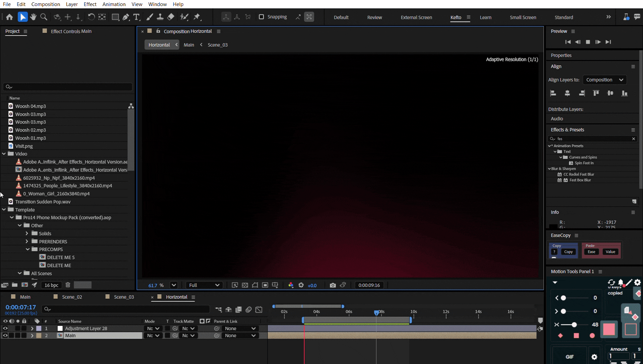Select the Pen tool in toolbar
Viewport: 643px width, 364px height.
click(x=126, y=17)
